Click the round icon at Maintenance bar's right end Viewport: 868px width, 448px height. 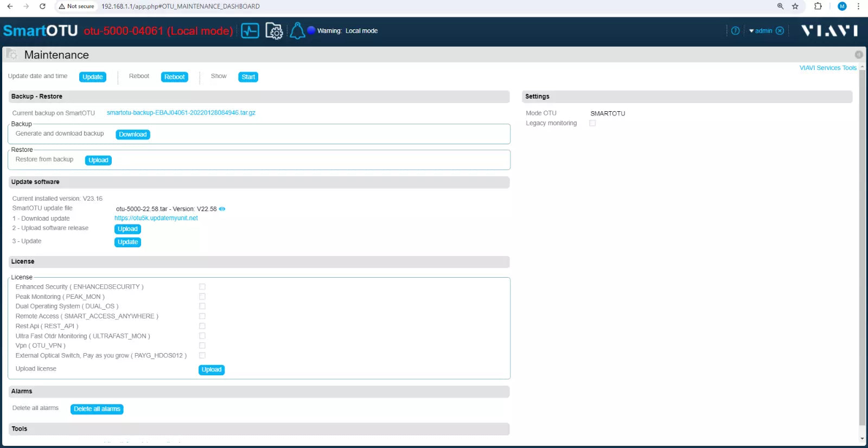point(859,54)
